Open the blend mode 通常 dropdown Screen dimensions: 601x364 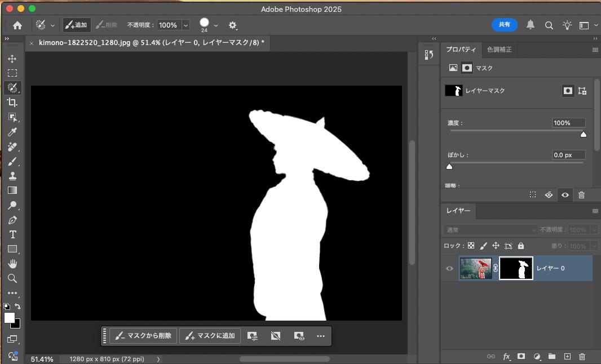pyautogui.click(x=490, y=229)
